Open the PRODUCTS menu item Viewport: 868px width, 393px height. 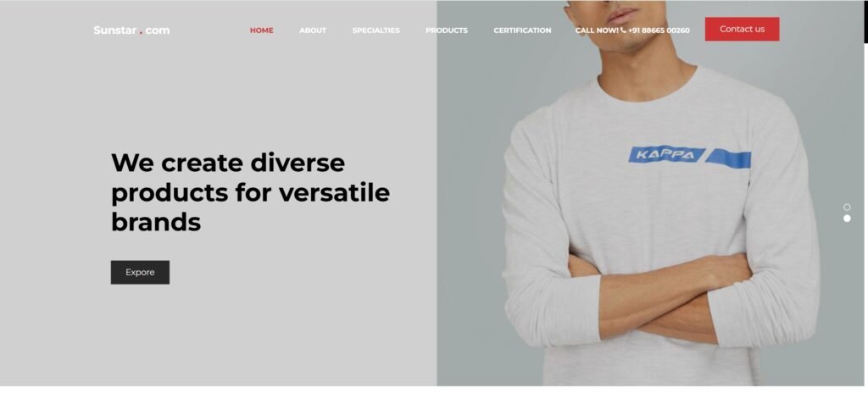tap(446, 30)
